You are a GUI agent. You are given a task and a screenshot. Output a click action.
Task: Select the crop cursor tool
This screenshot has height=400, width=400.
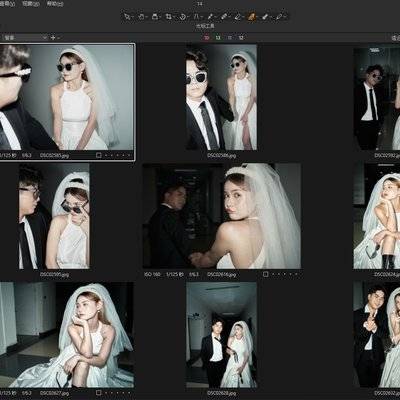[x=169, y=16]
